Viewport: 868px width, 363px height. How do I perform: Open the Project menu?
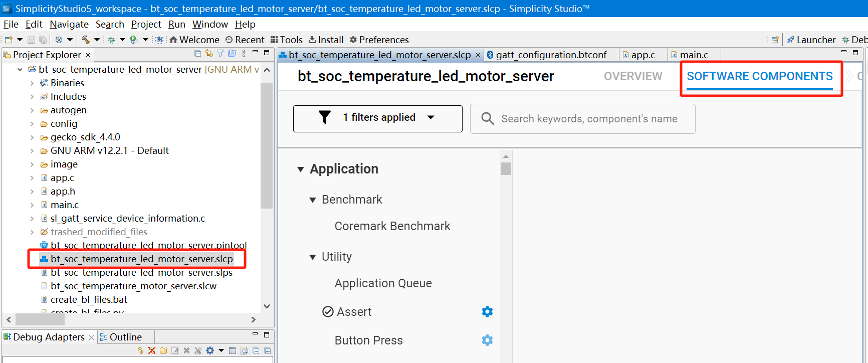146,24
